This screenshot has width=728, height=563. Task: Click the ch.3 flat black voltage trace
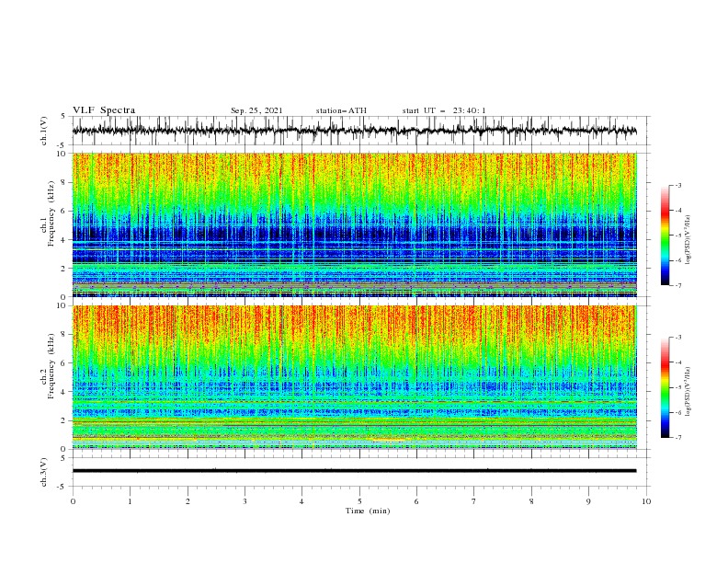(x=354, y=471)
